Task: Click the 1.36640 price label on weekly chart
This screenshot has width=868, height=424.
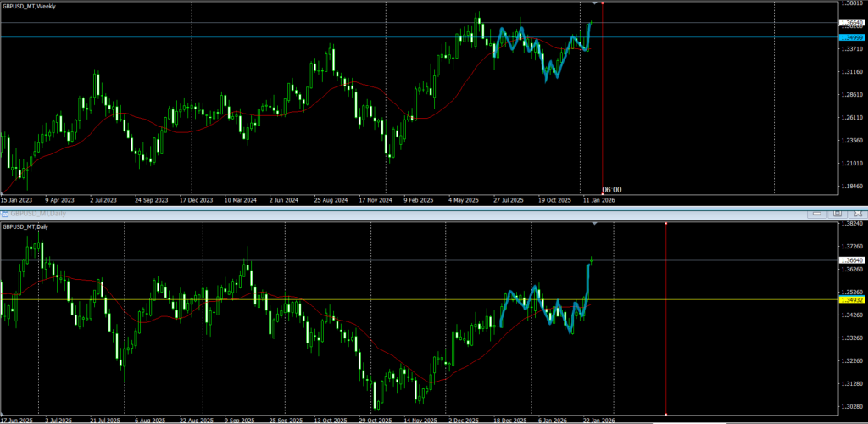Action: pyautogui.click(x=849, y=22)
